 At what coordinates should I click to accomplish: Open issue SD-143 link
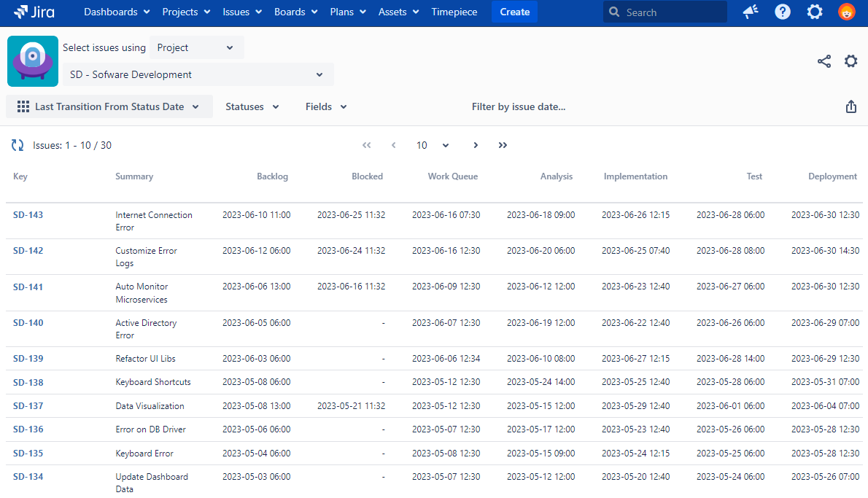28,215
